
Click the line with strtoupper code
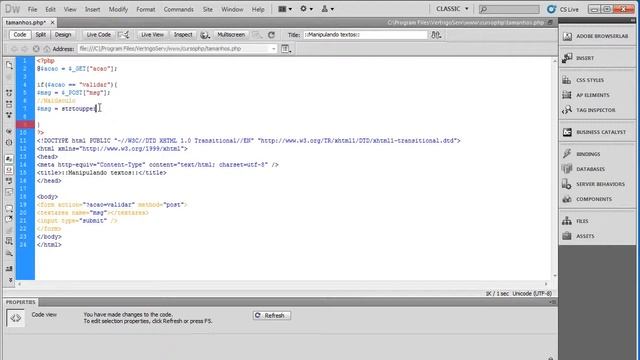(67, 109)
